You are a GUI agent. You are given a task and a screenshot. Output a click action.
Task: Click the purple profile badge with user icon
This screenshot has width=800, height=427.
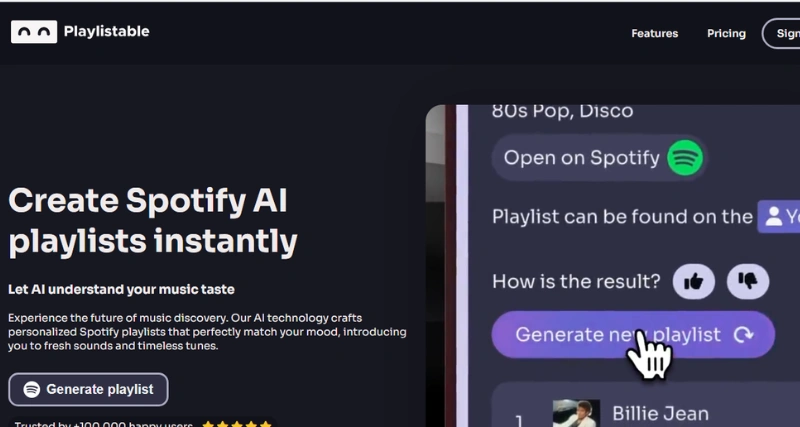tap(779, 217)
